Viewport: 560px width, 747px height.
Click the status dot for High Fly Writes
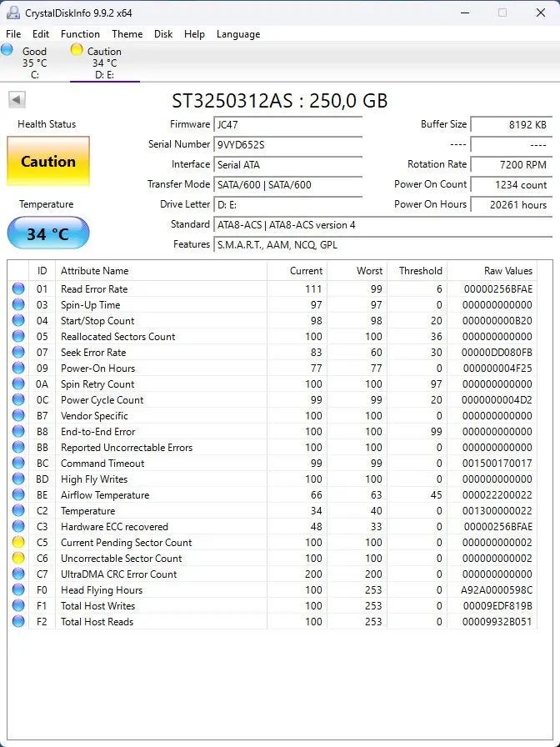click(18, 479)
